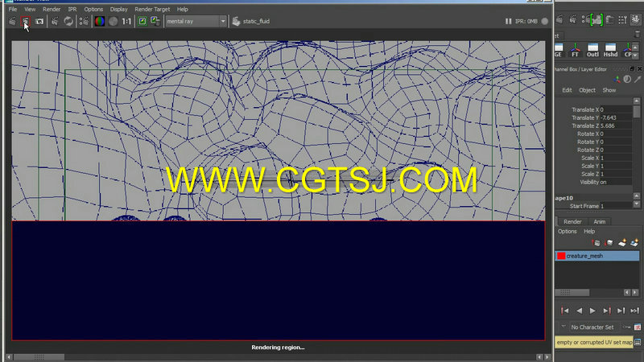Viewport: 644px width, 362px height.
Task: Click the FT shelf icon
Action: pyautogui.click(x=575, y=50)
